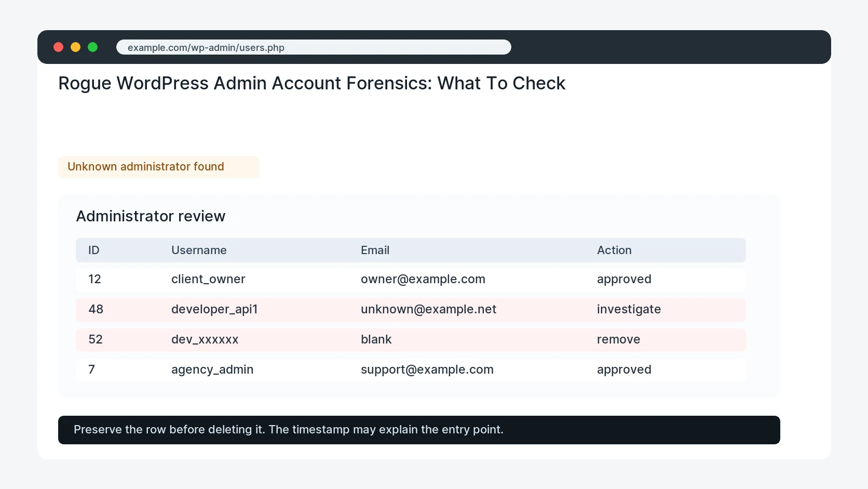Click unknown@example.net email cell
868x489 pixels.
428,309
